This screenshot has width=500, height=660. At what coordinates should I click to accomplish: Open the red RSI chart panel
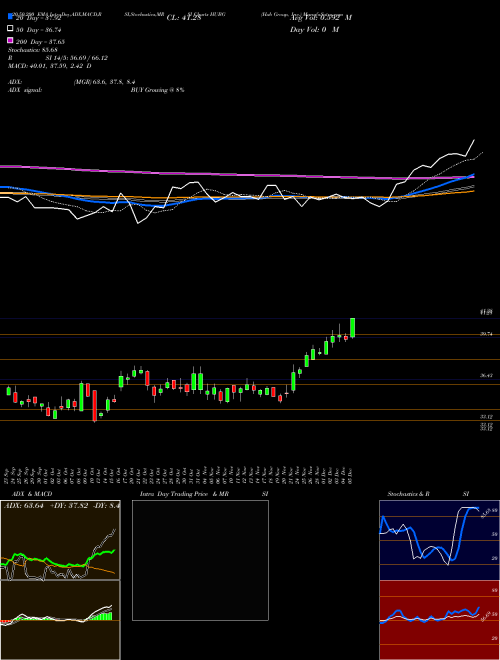pos(439,620)
